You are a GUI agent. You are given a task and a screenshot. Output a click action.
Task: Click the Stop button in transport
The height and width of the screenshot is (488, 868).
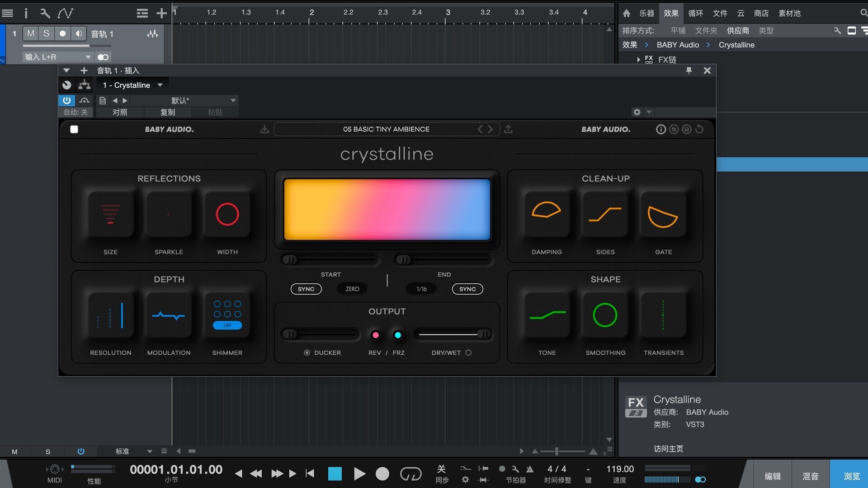click(335, 474)
